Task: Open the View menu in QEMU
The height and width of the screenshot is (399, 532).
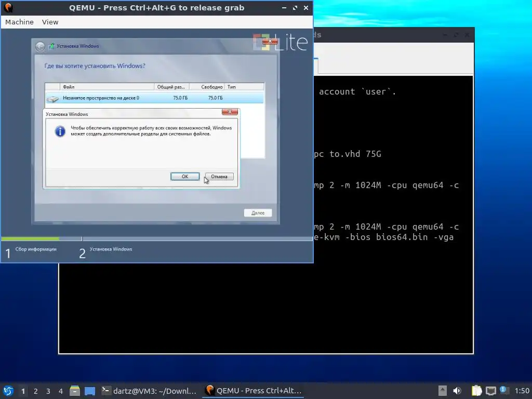Action: pyautogui.click(x=50, y=22)
